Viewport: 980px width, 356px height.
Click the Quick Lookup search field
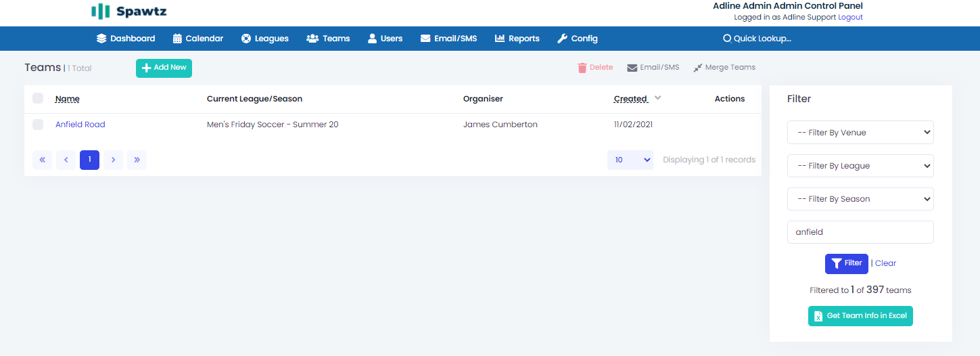757,39
